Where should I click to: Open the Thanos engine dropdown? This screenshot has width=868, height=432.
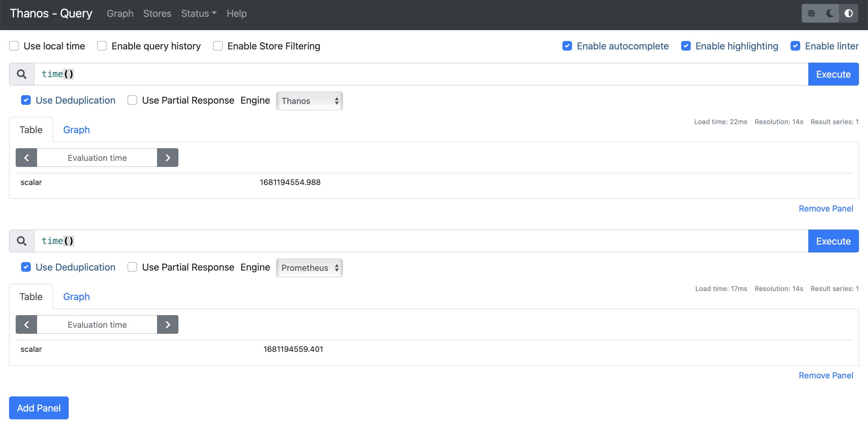tap(309, 101)
